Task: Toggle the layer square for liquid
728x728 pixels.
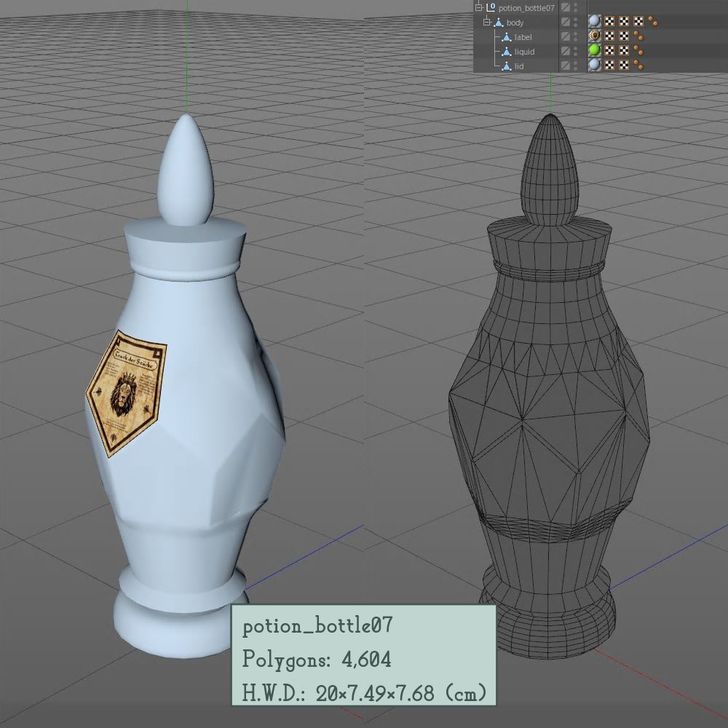Action: tap(565, 51)
